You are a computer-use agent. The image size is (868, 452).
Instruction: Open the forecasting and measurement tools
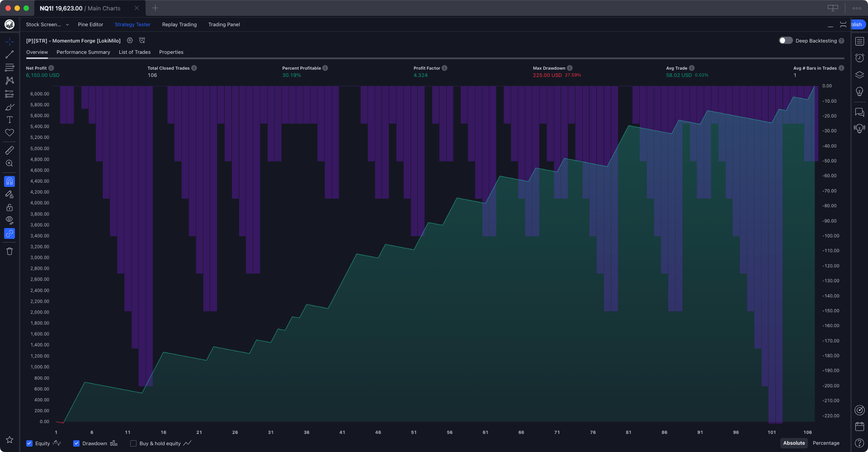9,94
